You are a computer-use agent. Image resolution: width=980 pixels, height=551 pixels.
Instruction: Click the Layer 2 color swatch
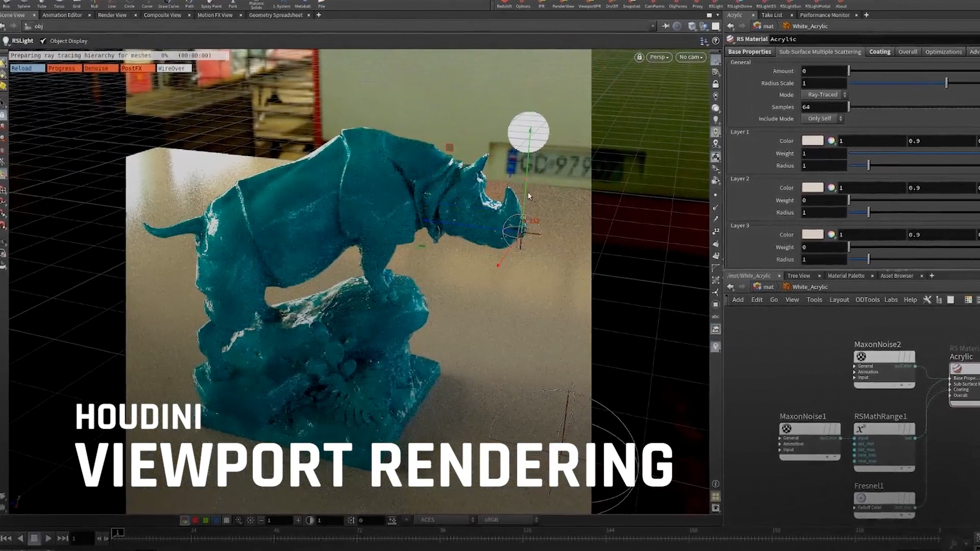812,188
